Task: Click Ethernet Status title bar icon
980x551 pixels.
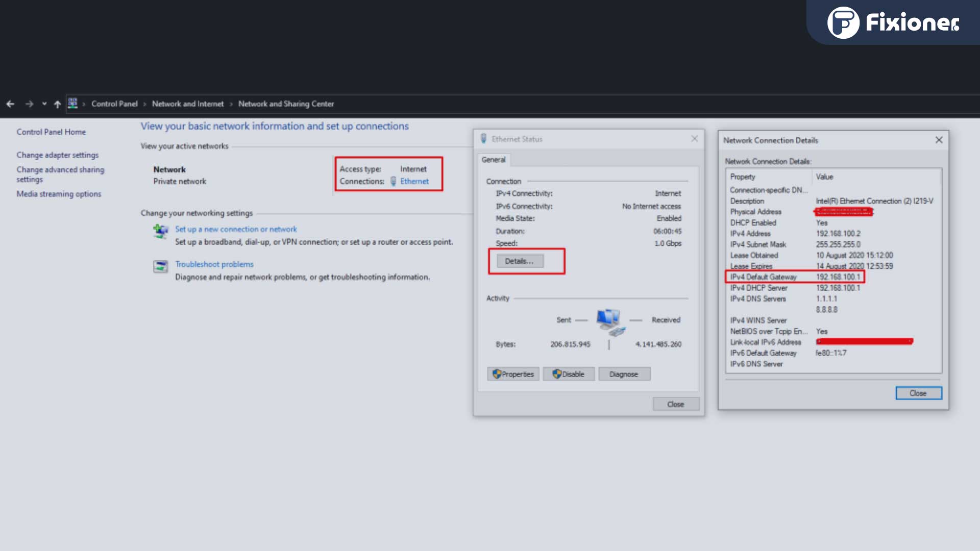Action: point(483,139)
